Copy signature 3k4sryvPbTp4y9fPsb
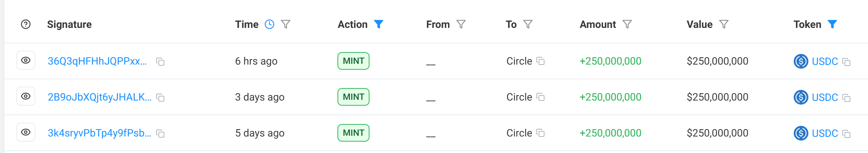The image size is (868, 153). pos(160,134)
